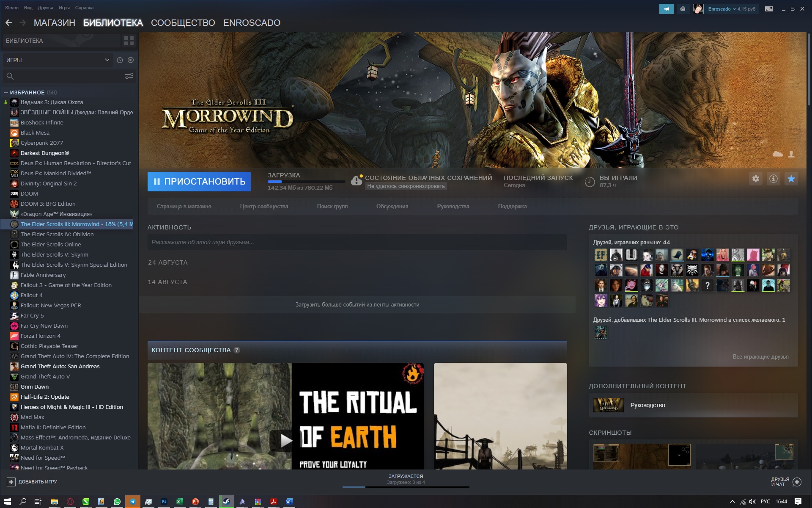Viewport: 812px width, 508px height.
Task: Click the game info icon
Action: coord(774,179)
